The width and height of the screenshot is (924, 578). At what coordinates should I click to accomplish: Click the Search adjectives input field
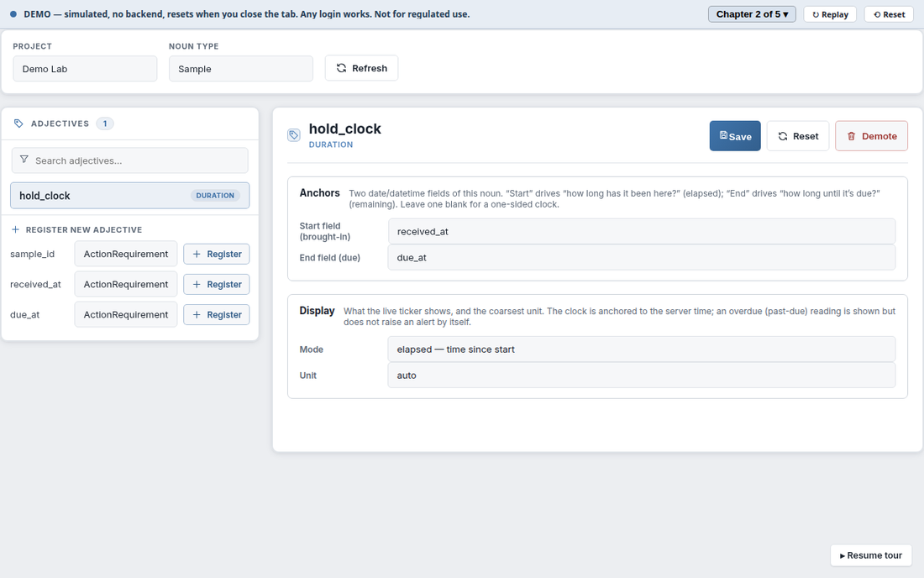click(129, 160)
